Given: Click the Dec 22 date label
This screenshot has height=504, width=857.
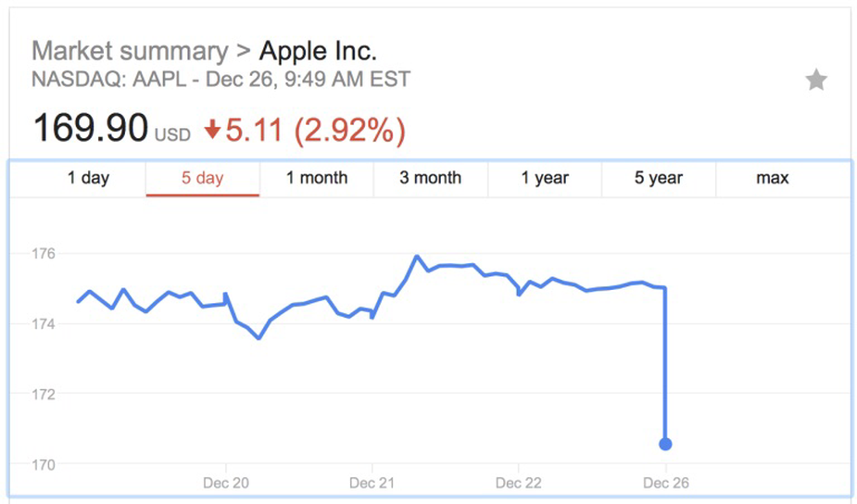Looking at the screenshot, I should [x=519, y=484].
